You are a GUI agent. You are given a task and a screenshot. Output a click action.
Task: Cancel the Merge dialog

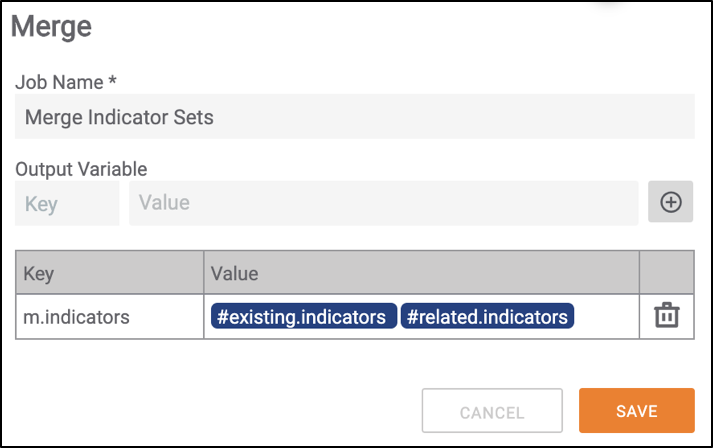coord(492,411)
